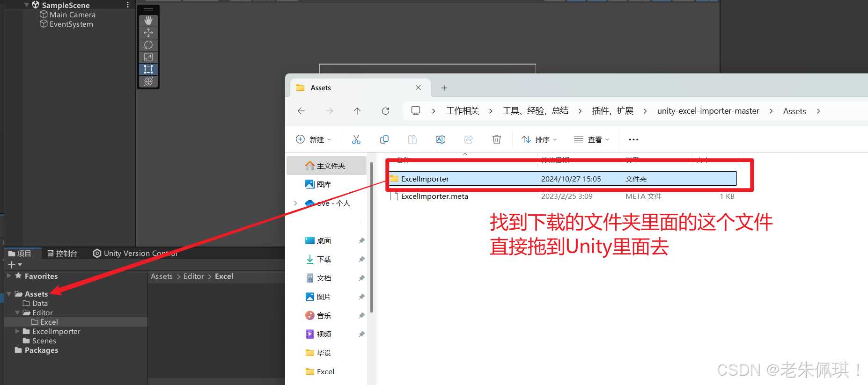Open the Project panel add (+) dropdown

pyautogui.click(x=15, y=265)
